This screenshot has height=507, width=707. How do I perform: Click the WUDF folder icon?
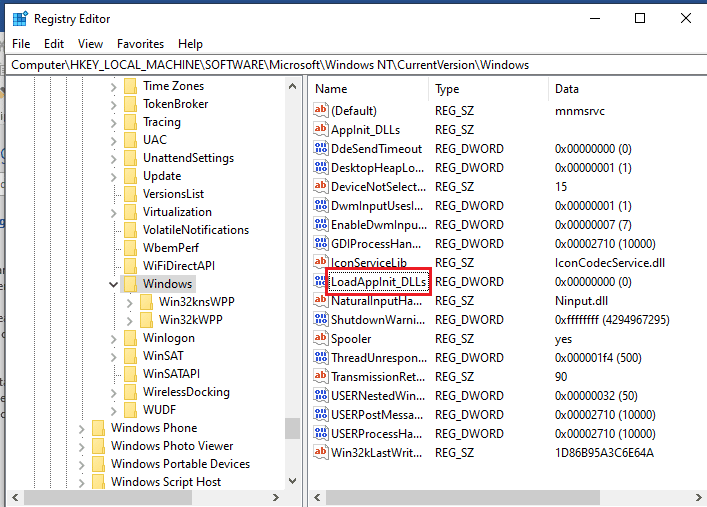tap(130, 410)
